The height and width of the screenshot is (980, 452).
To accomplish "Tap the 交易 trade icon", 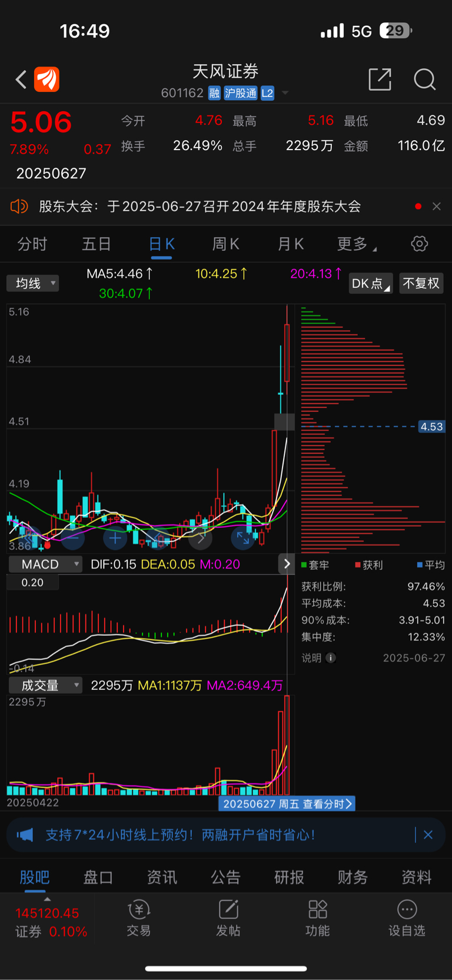I will point(139,918).
